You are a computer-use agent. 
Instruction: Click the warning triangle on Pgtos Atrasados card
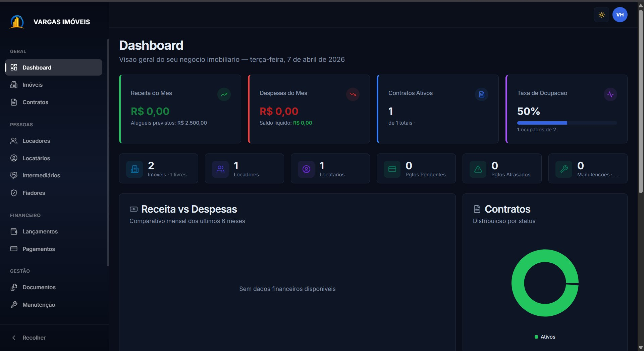[x=478, y=169]
